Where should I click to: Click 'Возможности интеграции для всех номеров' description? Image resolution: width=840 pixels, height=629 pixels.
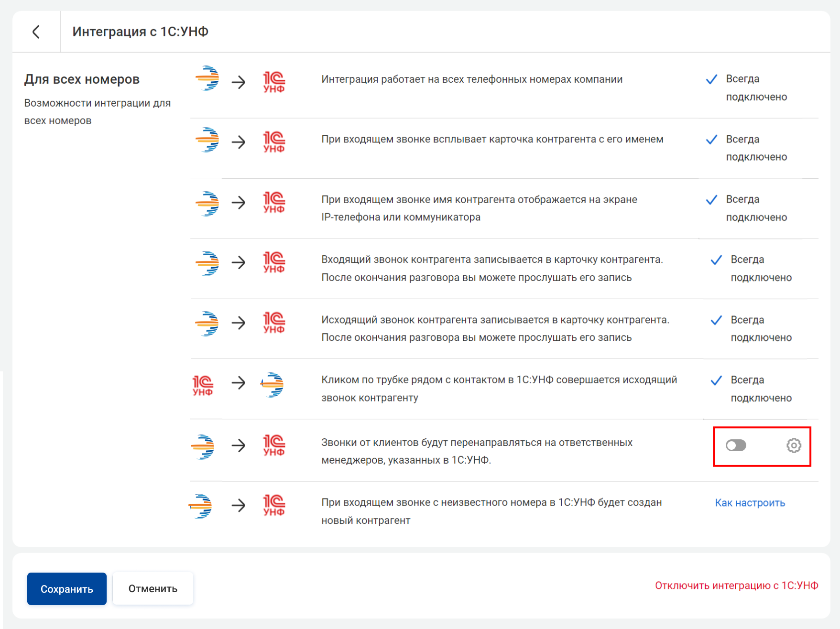[x=98, y=112]
